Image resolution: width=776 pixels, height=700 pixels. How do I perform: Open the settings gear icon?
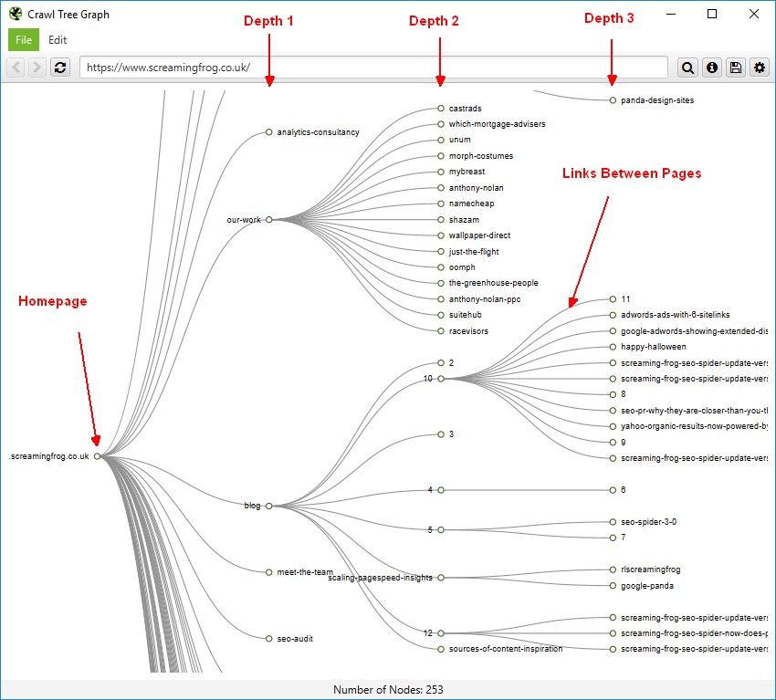pyautogui.click(x=760, y=67)
